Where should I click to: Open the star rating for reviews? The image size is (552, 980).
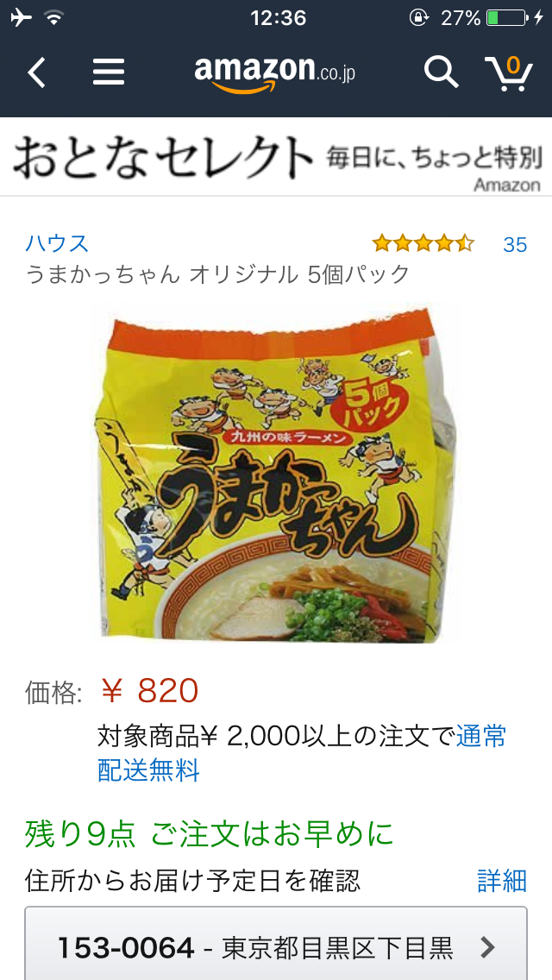tap(423, 243)
